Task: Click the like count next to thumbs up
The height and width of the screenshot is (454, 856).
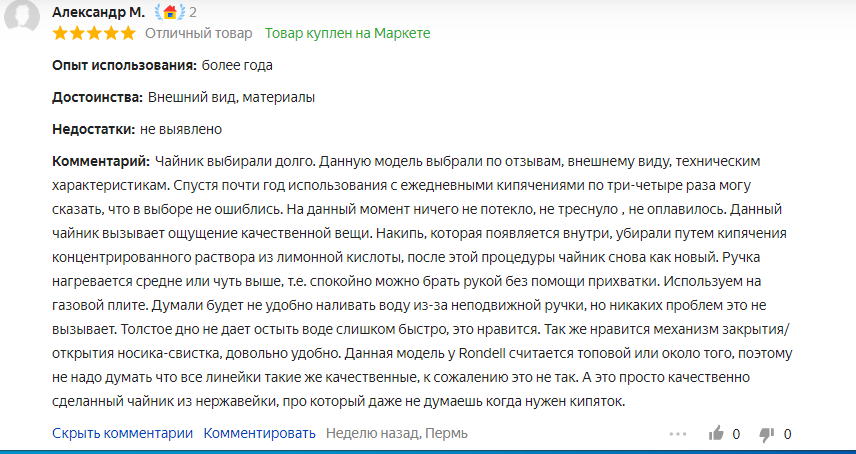Action: 737,434
